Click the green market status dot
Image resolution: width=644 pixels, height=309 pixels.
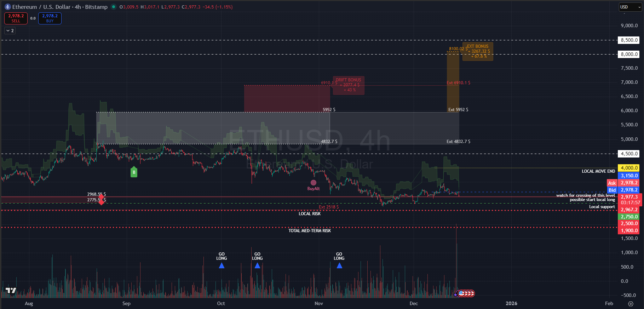point(113,7)
